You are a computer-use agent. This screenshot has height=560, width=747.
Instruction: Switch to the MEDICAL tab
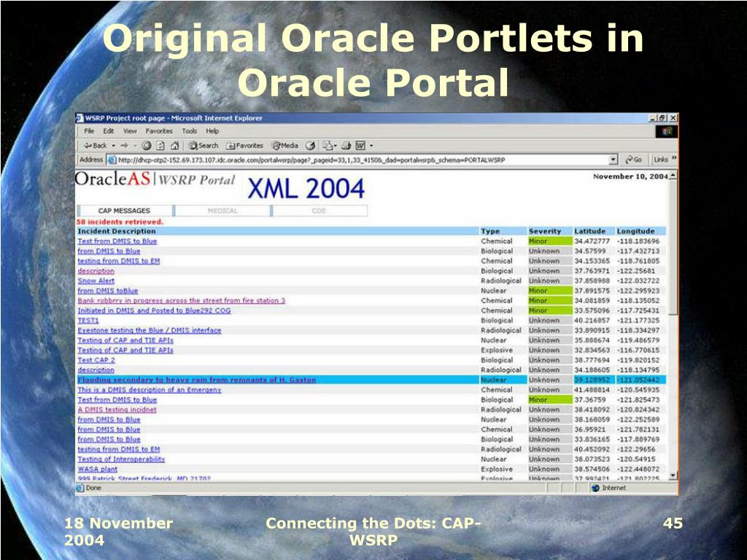222,211
